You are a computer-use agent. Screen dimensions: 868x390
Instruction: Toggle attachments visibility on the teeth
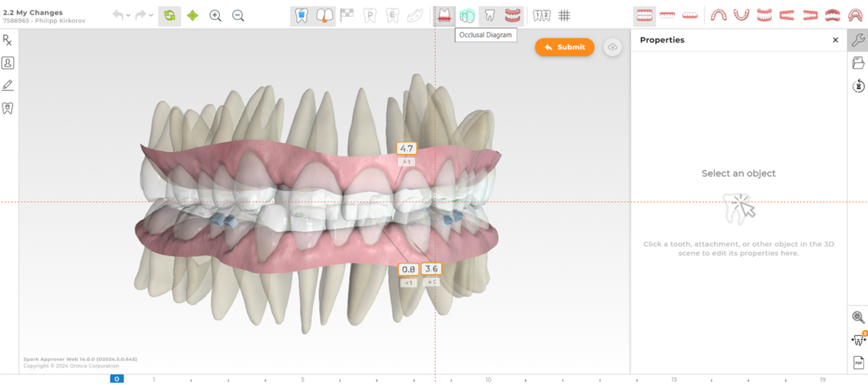301,15
